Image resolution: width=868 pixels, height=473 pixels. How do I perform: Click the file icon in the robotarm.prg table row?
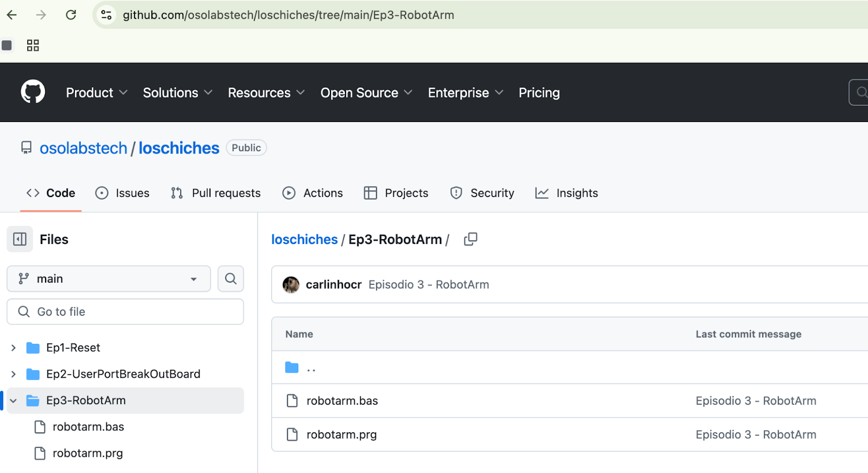(x=292, y=434)
